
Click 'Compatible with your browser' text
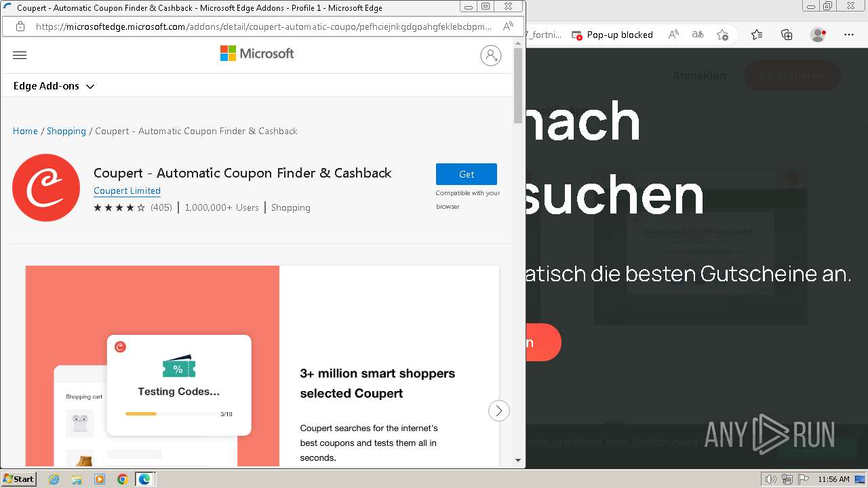pos(468,200)
